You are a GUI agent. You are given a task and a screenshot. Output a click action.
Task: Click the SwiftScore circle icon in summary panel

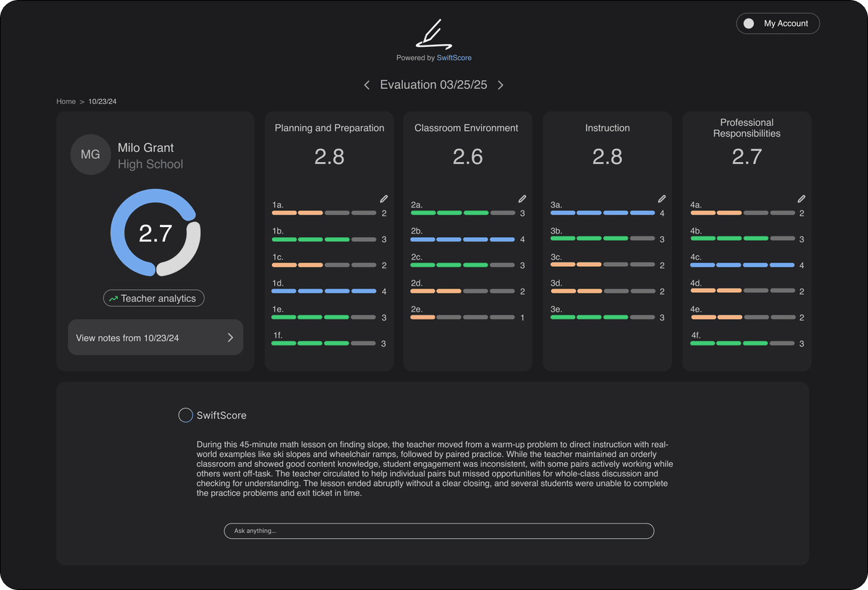point(185,414)
